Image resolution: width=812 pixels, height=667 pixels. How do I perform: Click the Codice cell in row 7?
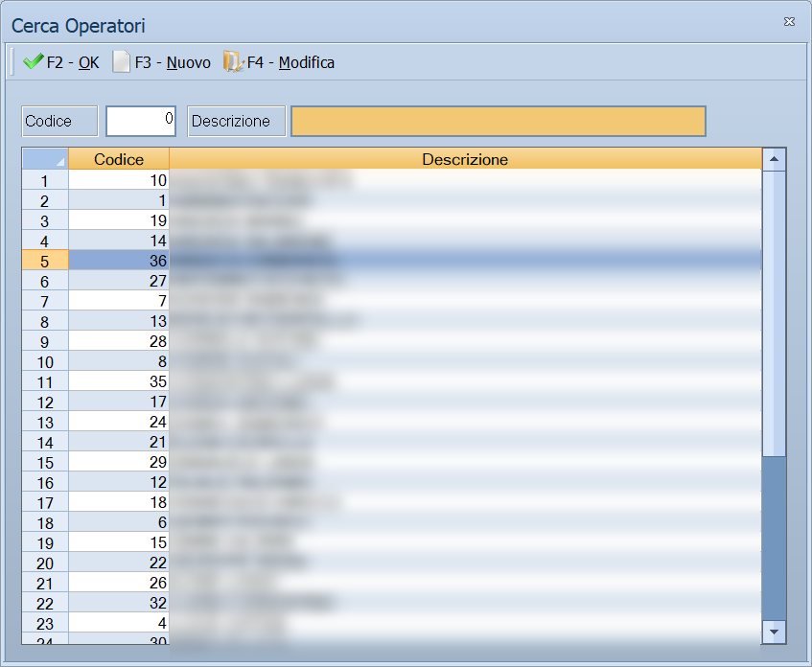coord(119,301)
